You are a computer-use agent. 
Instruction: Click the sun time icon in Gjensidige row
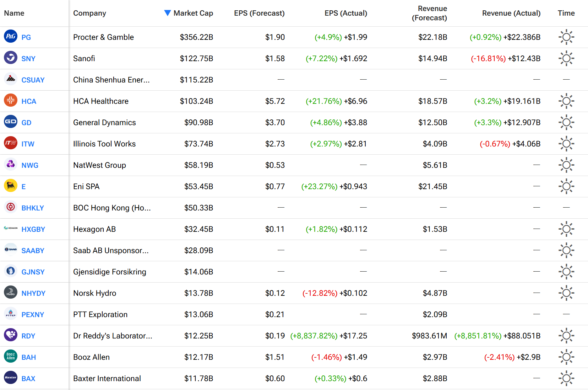[x=566, y=272]
